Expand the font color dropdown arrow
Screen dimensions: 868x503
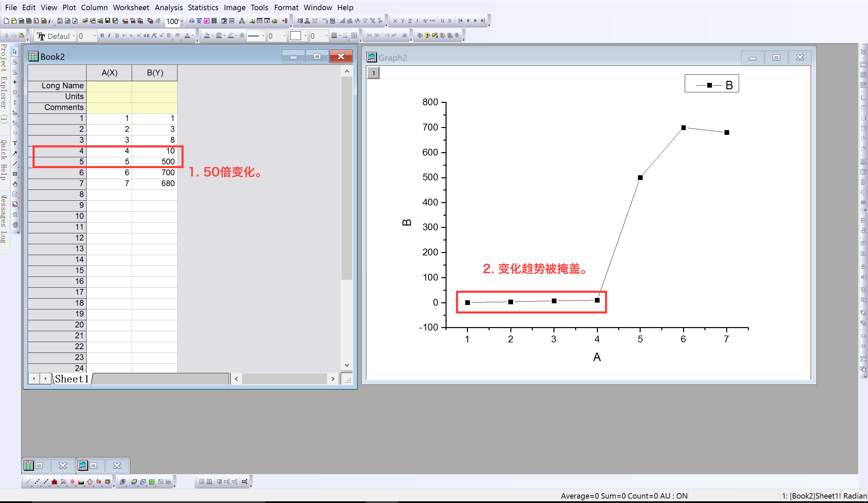coord(193,36)
